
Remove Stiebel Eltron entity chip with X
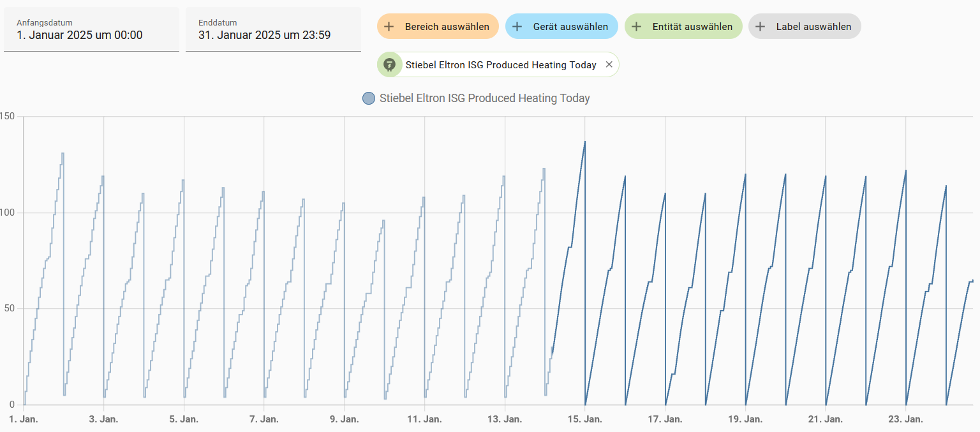[x=609, y=64]
